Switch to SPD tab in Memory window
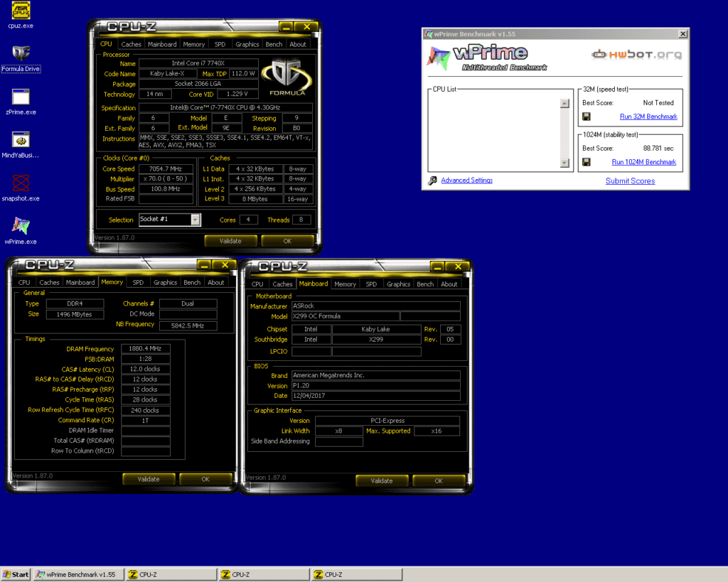Image resolution: width=728 pixels, height=582 pixels. (138, 283)
